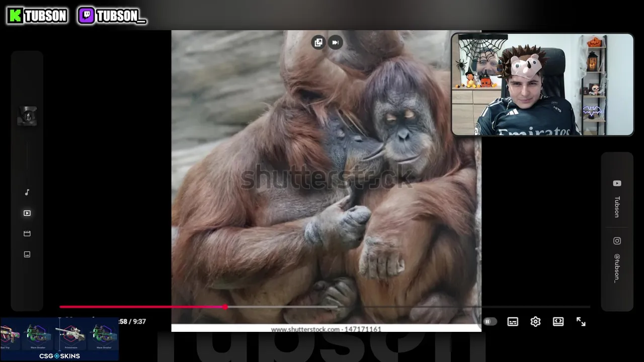Click the webcam overlay feed

[x=542, y=84]
